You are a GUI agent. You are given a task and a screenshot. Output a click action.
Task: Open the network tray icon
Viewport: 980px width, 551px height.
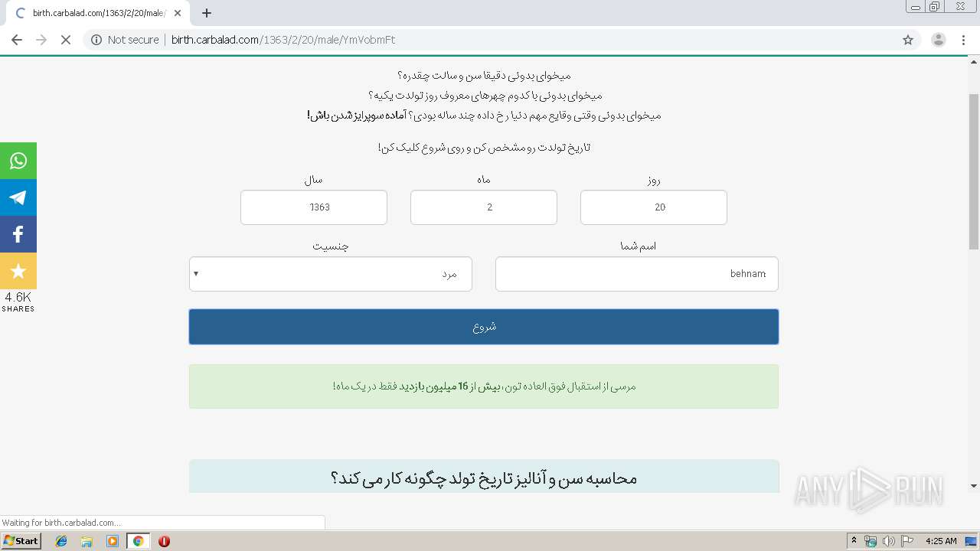(x=871, y=541)
